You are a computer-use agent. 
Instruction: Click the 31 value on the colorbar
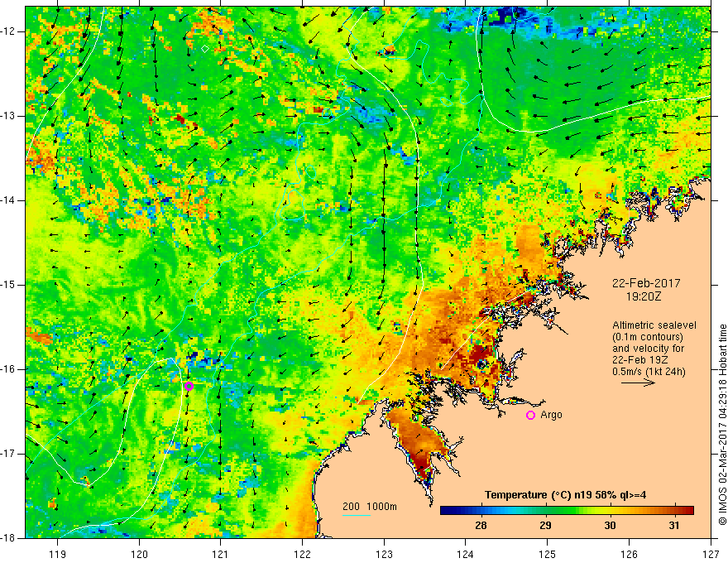674,526
